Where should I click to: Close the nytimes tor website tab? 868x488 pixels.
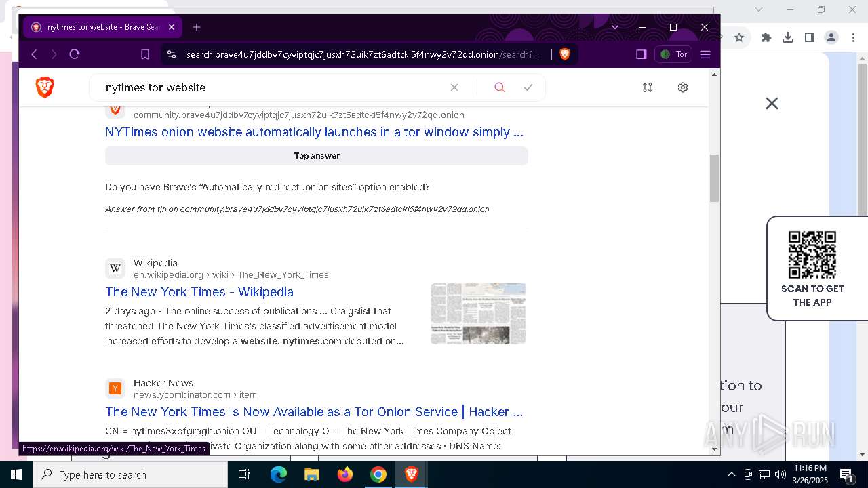172,27
